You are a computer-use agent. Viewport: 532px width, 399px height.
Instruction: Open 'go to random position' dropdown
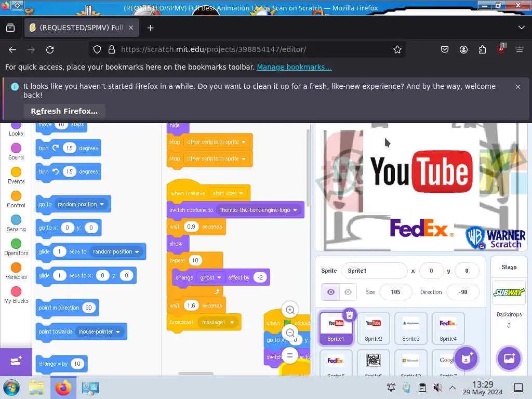pos(81,204)
